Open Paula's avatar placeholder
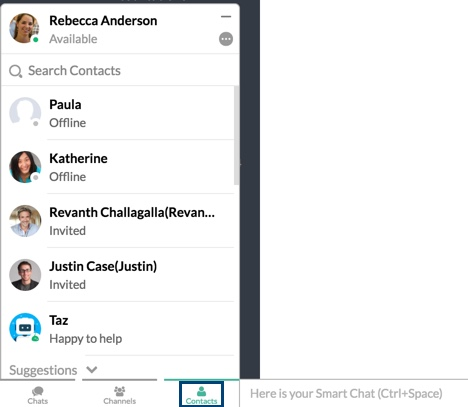468x407 pixels. click(x=25, y=113)
